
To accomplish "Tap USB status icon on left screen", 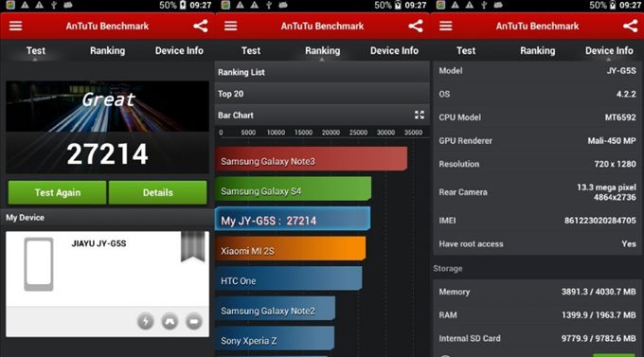I will point(53,5).
